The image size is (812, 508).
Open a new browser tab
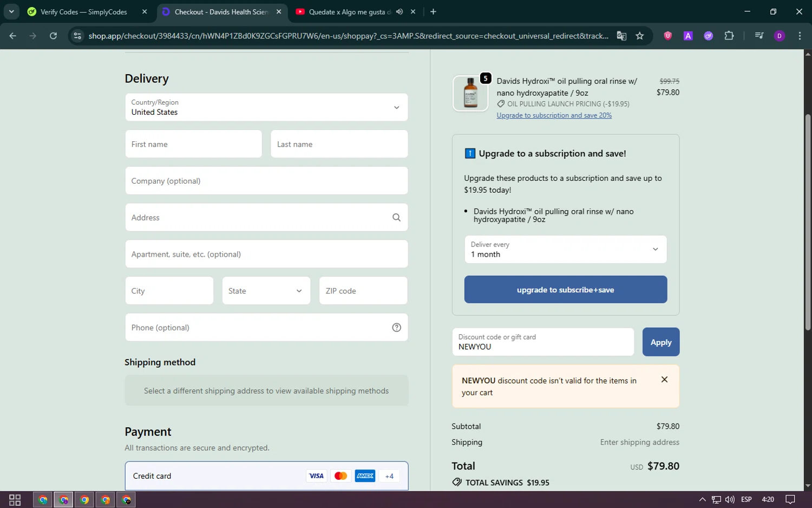point(433,11)
